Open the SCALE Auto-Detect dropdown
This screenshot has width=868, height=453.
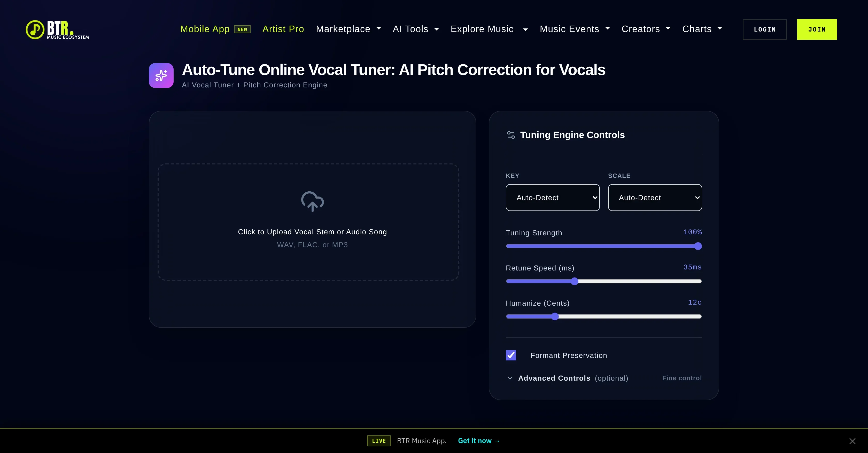click(x=655, y=198)
